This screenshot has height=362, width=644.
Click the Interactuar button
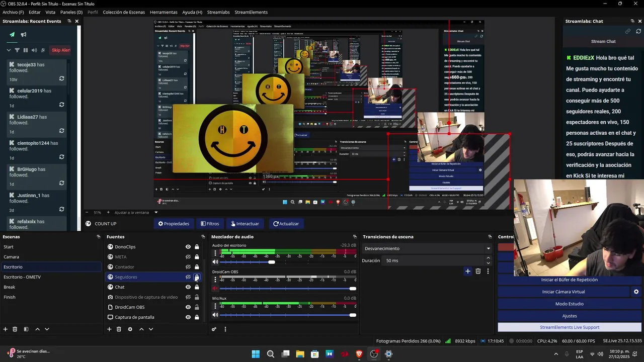pos(245,224)
